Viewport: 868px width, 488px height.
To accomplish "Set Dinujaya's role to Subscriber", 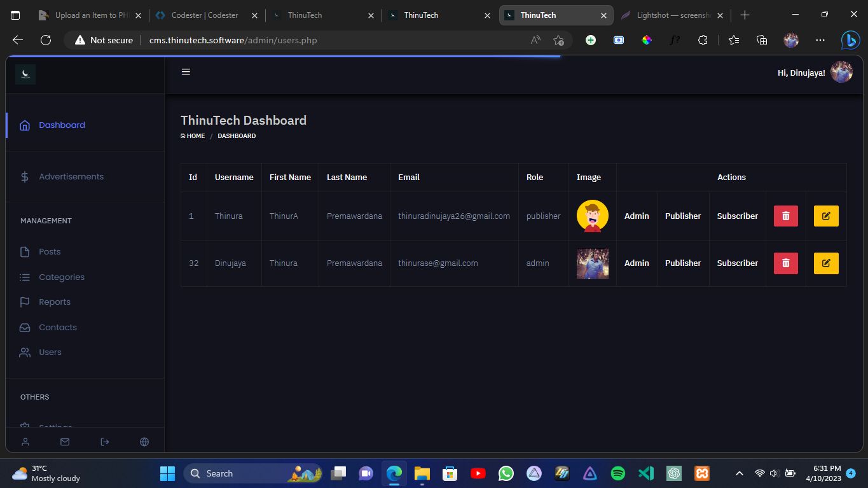I will [738, 263].
